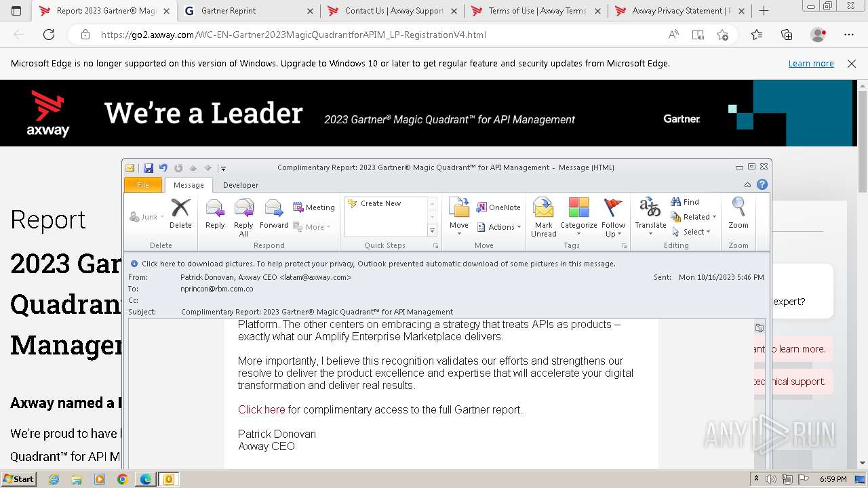
Task: Dismiss the Edge unsupported notification bar
Action: click(x=852, y=63)
